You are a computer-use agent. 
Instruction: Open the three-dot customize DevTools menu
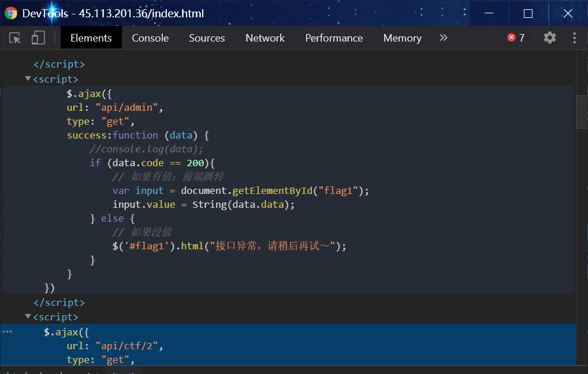pos(574,38)
